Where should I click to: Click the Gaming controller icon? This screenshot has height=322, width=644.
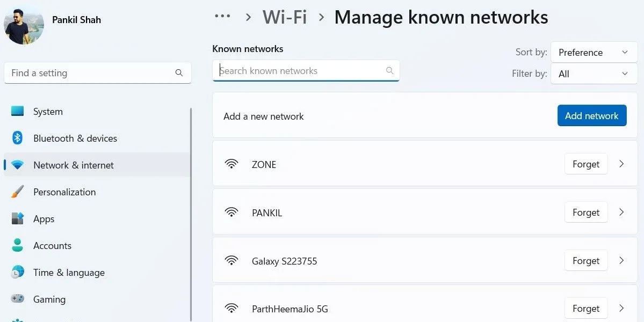18,299
